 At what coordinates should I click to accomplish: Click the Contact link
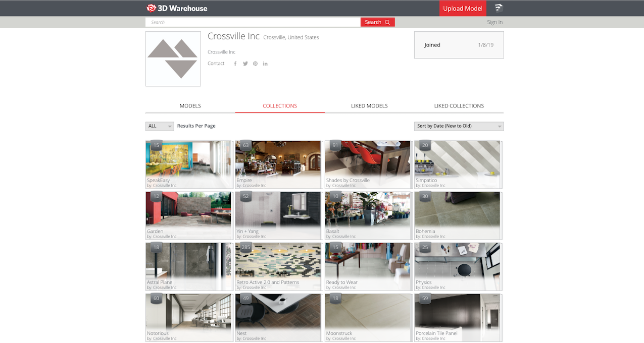pos(216,64)
